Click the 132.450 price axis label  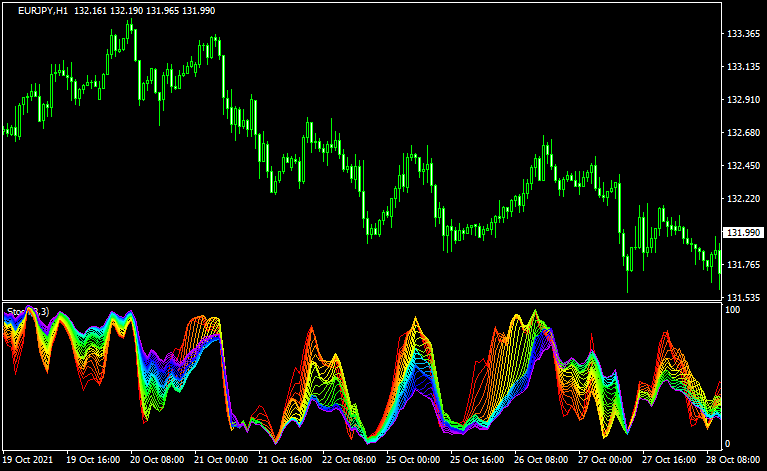(742, 166)
